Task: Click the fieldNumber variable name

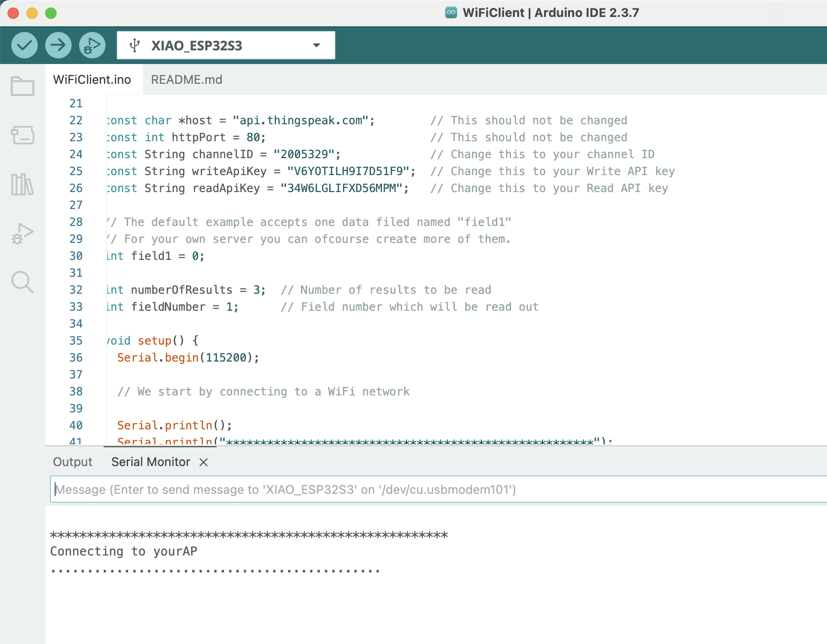Action: click(168, 307)
